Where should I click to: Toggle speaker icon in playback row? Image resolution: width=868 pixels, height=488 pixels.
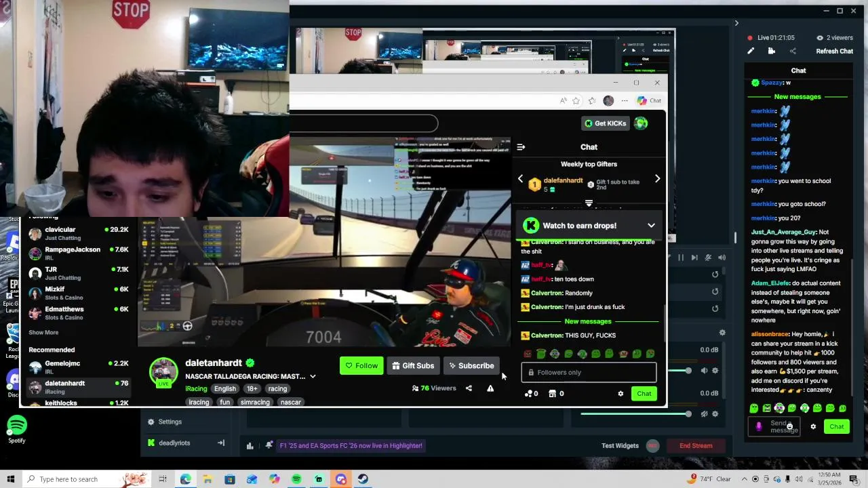pyautogui.click(x=722, y=258)
